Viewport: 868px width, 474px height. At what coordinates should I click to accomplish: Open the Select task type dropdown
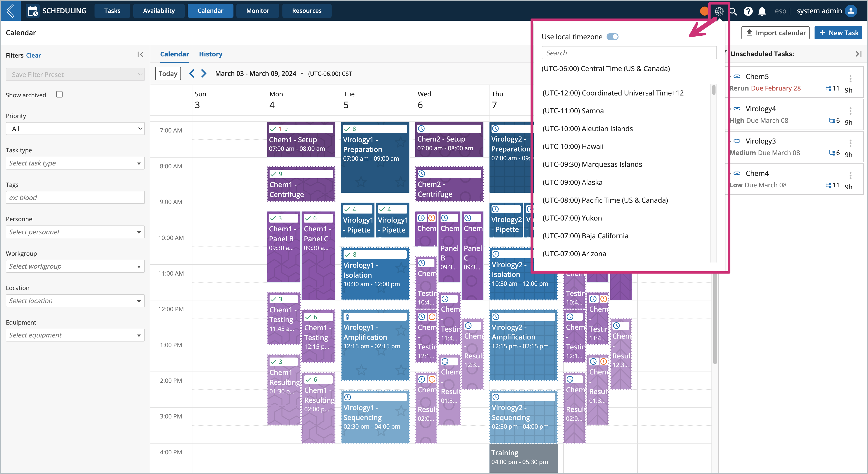[75, 163]
